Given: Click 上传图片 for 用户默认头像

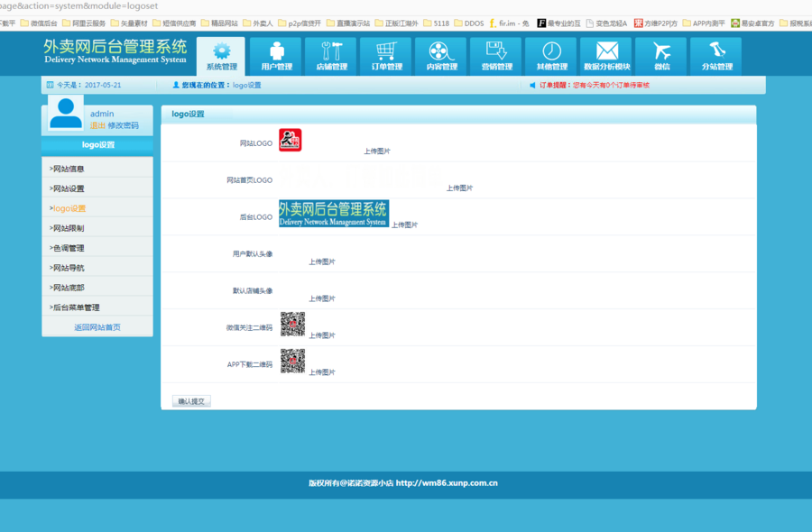Looking at the screenshot, I should tap(322, 261).
